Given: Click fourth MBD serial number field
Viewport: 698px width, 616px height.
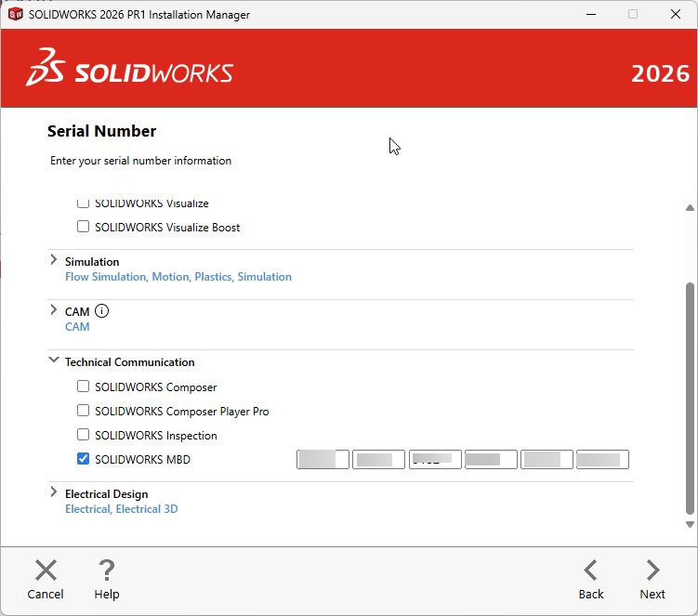Looking at the screenshot, I should (x=491, y=459).
